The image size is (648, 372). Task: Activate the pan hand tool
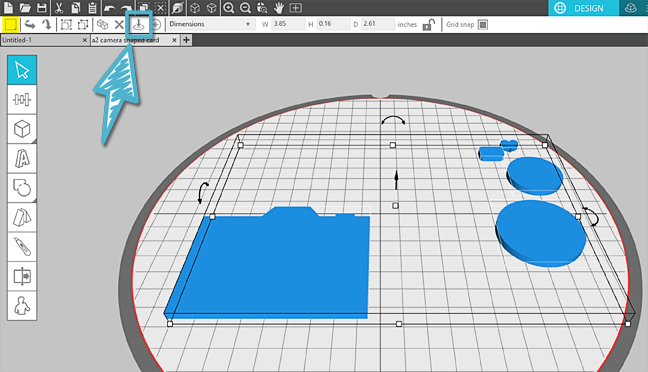click(279, 7)
